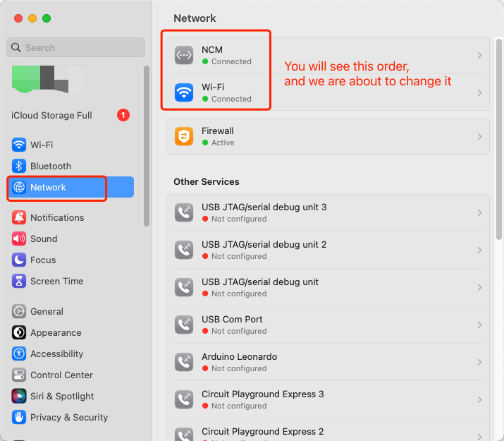Image resolution: width=504 pixels, height=441 pixels.
Task: Open the Accessibility icon
Action: coord(19,354)
